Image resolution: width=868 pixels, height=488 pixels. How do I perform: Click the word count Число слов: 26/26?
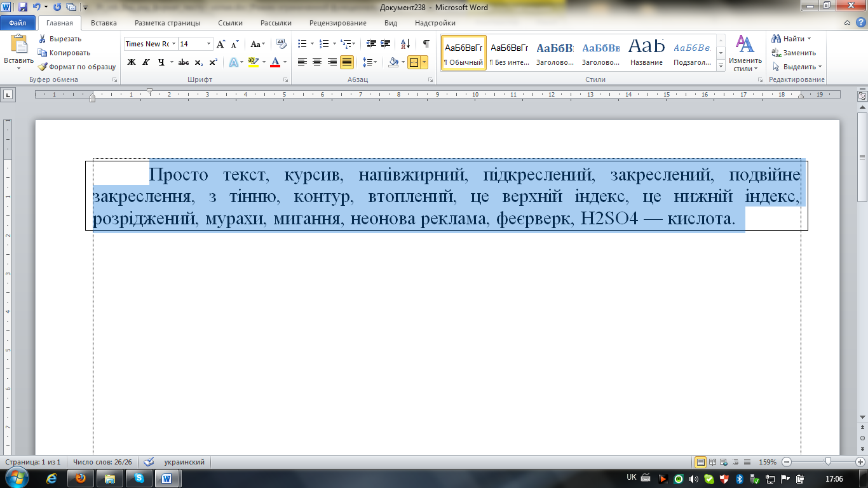point(102,462)
